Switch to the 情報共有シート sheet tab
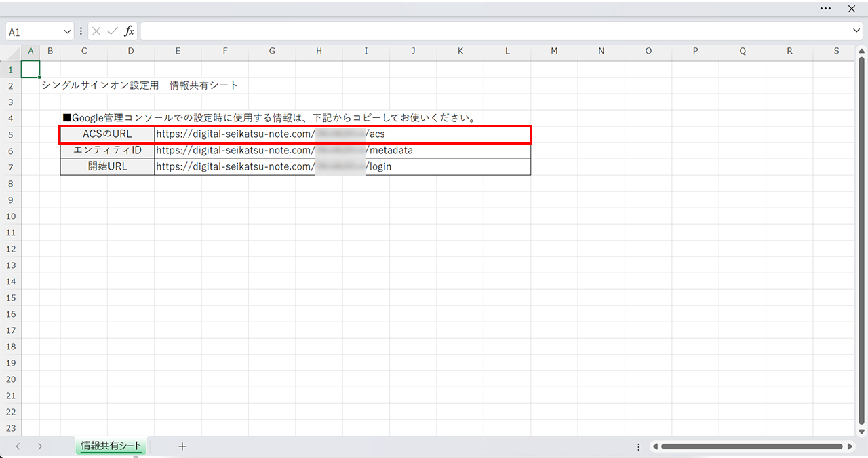 click(111, 446)
